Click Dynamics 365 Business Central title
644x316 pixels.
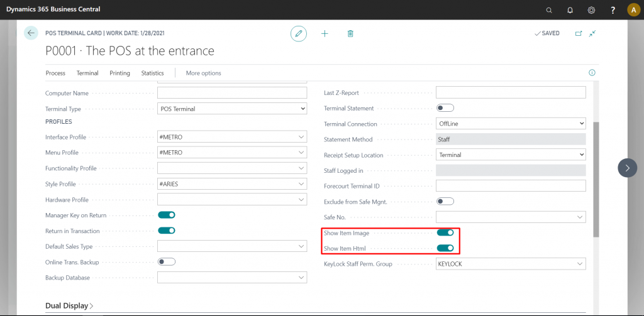pyautogui.click(x=53, y=9)
